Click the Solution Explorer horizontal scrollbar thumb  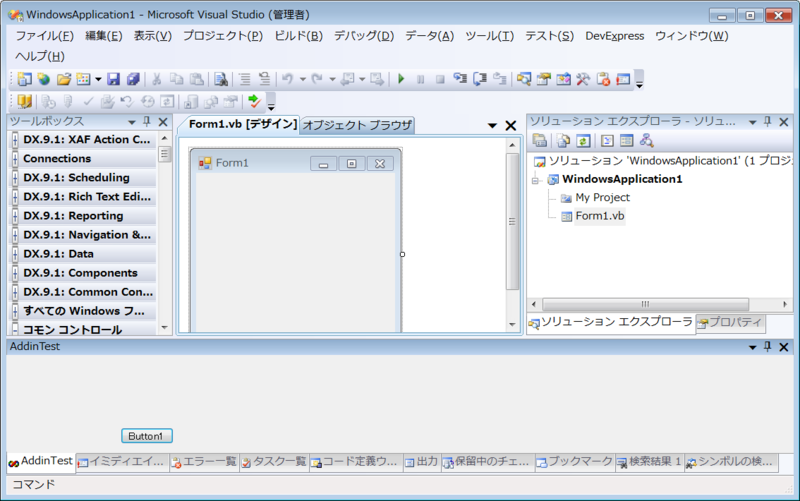[645, 305]
